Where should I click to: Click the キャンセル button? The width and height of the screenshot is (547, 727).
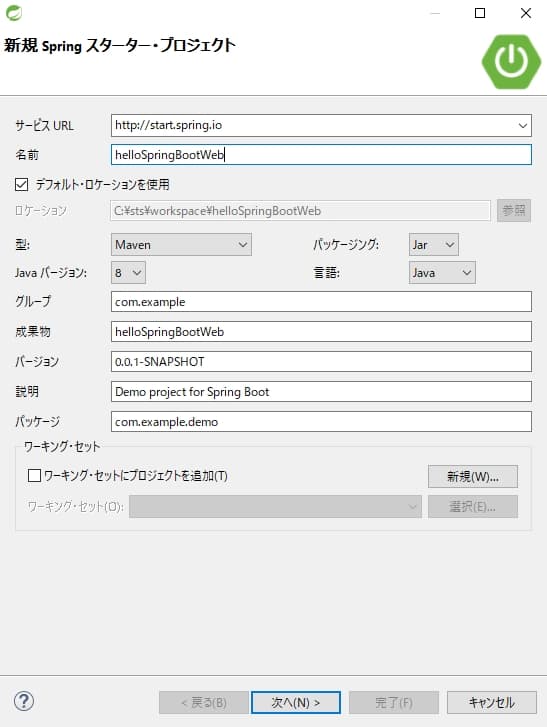[492, 702]
